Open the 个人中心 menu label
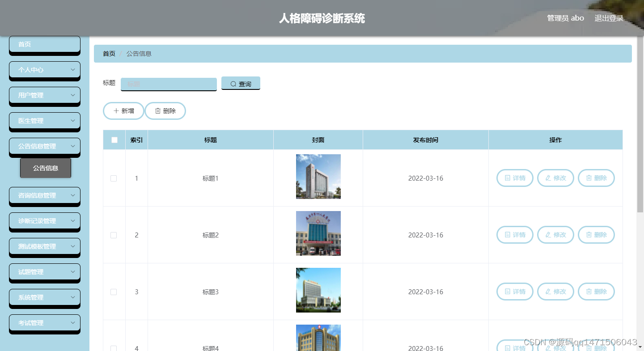644x351 pixels. (x=31, y=70)
